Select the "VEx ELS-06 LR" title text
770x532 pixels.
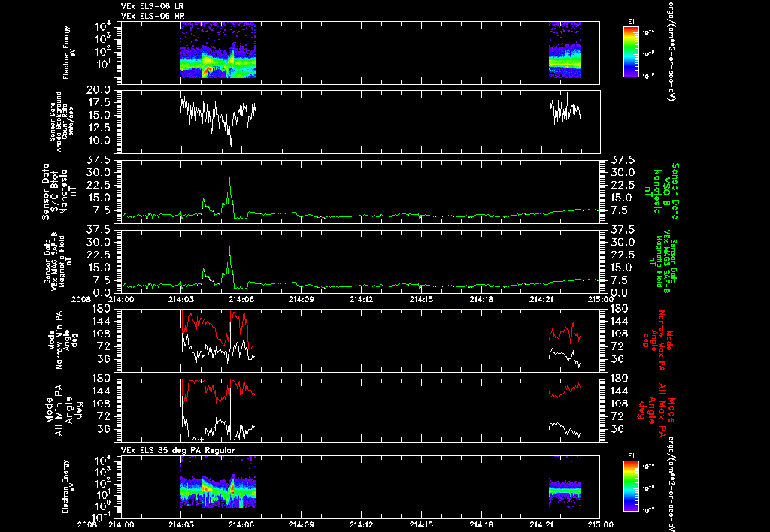(152, 7)
